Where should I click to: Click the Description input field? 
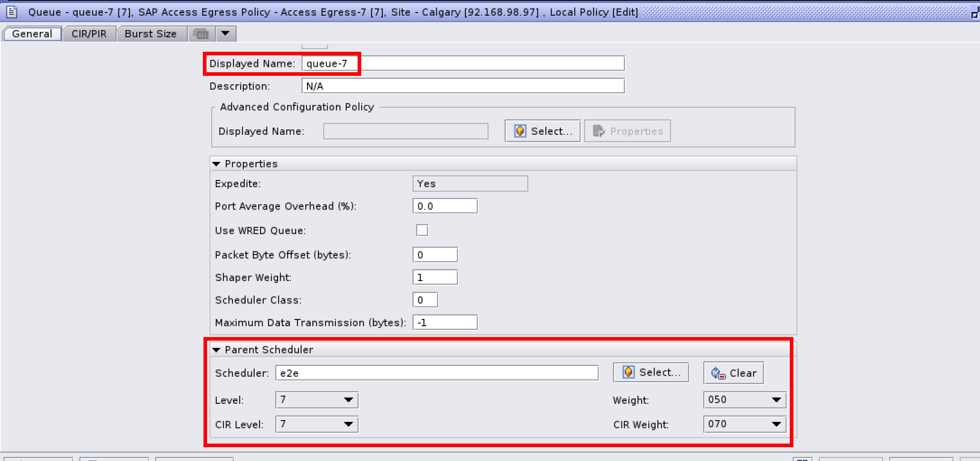462,86
